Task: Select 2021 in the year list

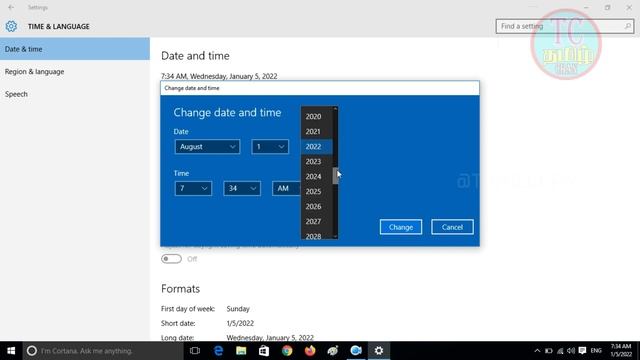Action: [x=317, y=131]
